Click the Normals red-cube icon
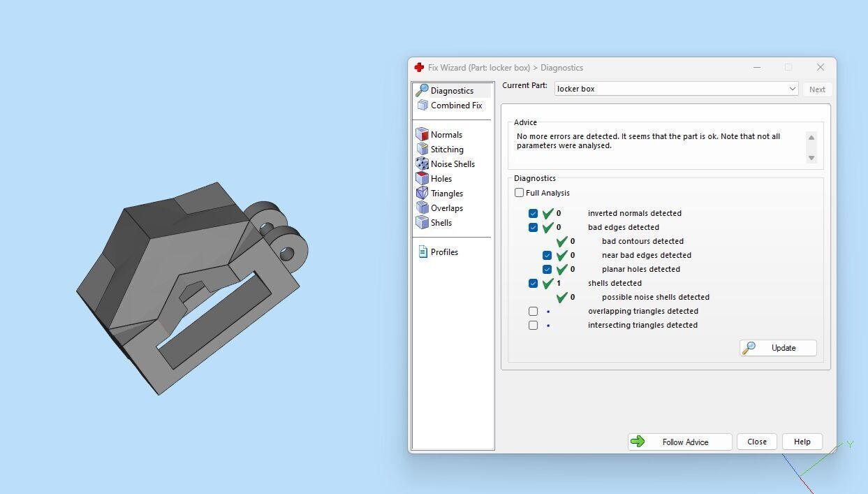This screenshot has width=868, height=494. click(422, 134)
